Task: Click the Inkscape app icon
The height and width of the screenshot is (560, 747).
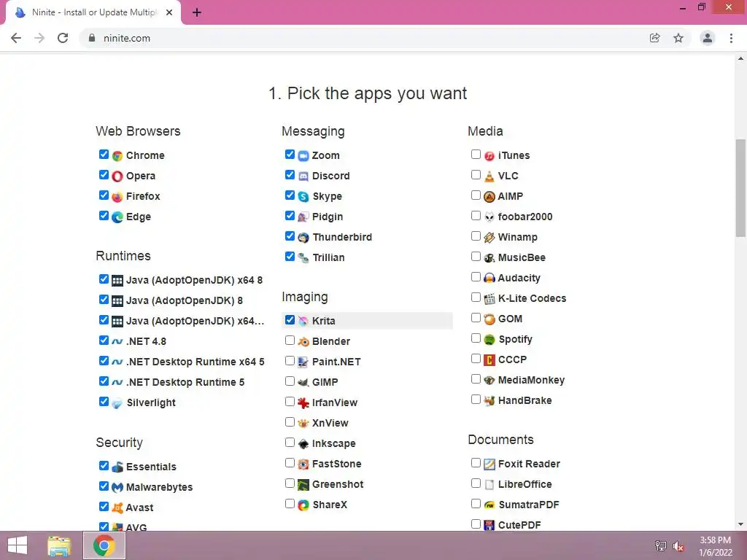Action: point(303,444)
